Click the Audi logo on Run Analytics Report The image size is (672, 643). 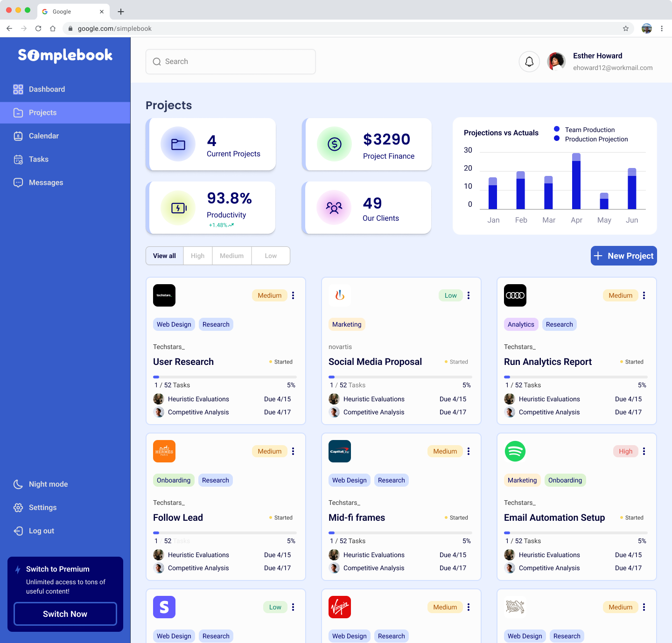click(515, 295)
